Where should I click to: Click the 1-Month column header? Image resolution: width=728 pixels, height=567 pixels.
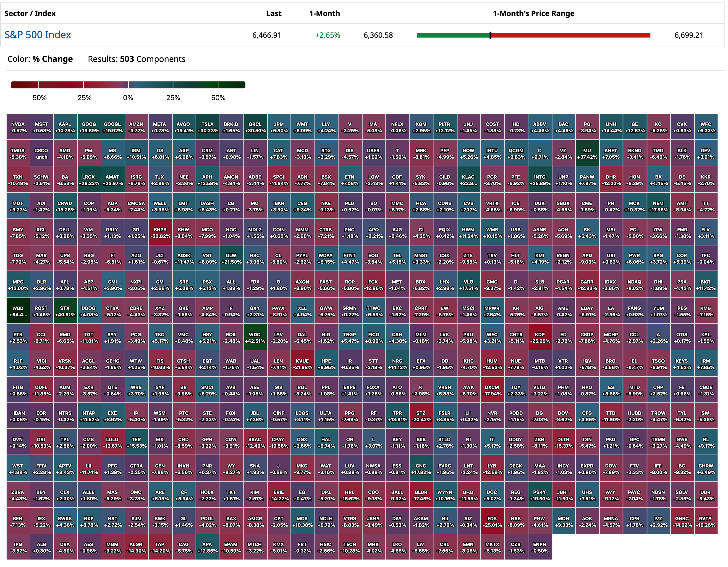[x=324, y=13]
